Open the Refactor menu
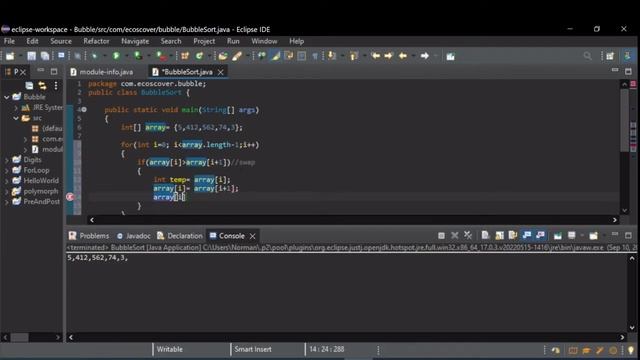The height and width of the screenshot is (360, 640). coord(96,41)
